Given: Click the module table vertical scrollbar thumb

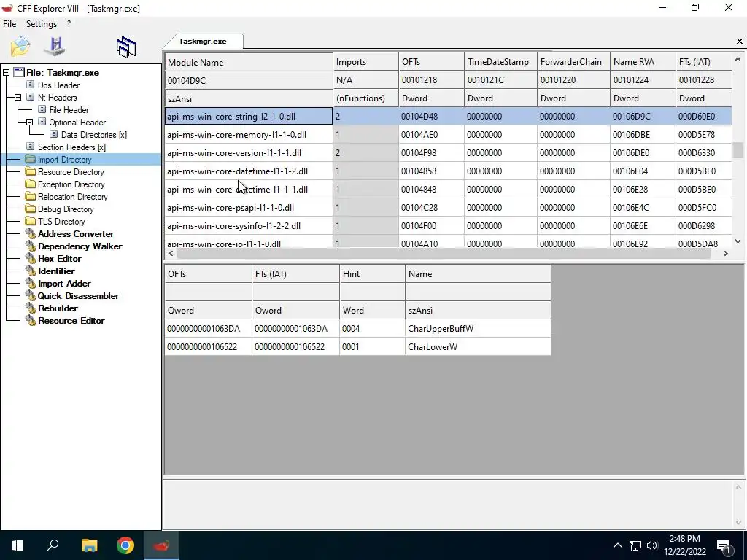Looking at the screenshot, I should point(738,150).
